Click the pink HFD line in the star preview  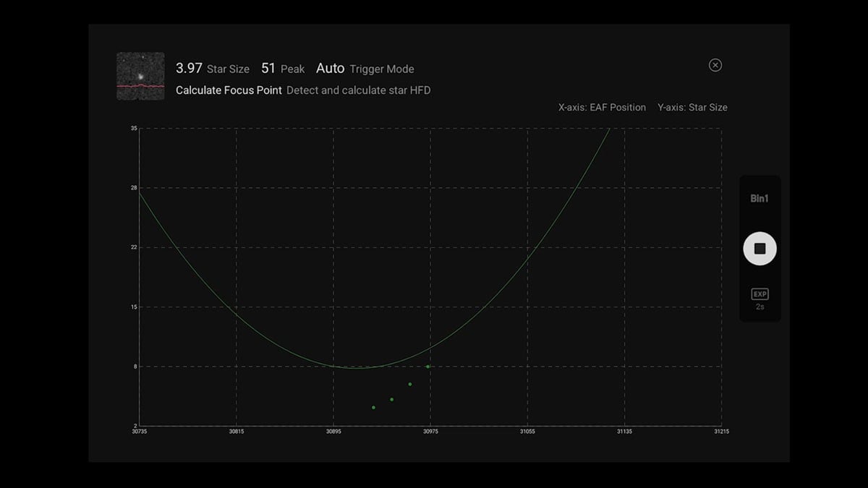(x=140, y=86)
